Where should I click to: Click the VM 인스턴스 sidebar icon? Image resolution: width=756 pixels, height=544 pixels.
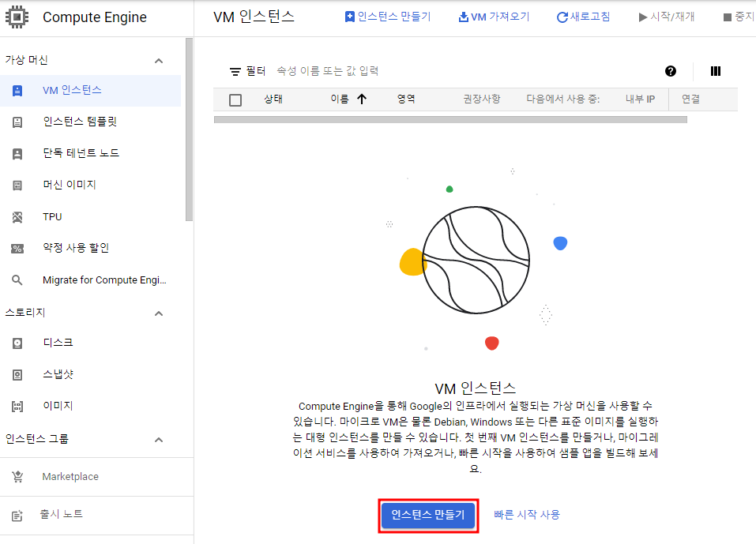[x=17, y=91]
